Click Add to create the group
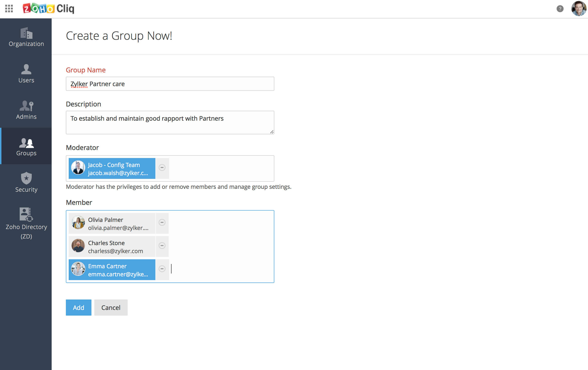 (x=78, y=308)
